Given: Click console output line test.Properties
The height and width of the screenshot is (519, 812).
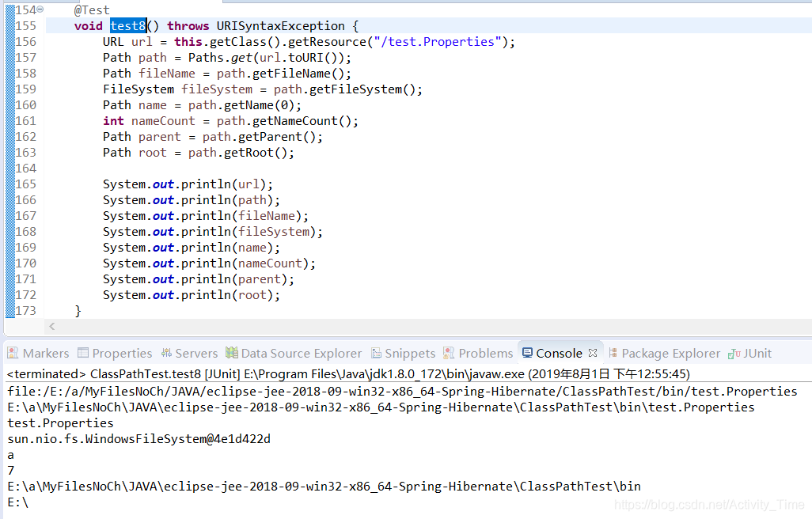Looking at the screenshot, I should tap(60, 423).
